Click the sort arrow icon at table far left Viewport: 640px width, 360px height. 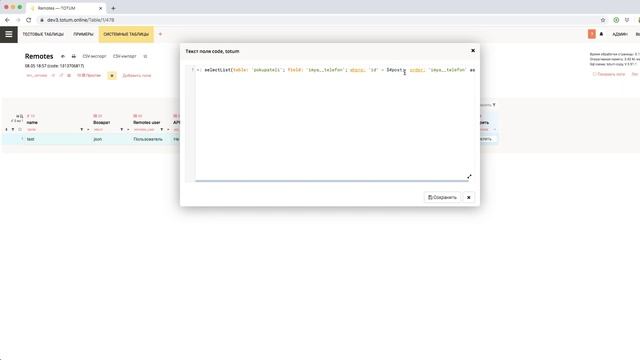[6, 130]
